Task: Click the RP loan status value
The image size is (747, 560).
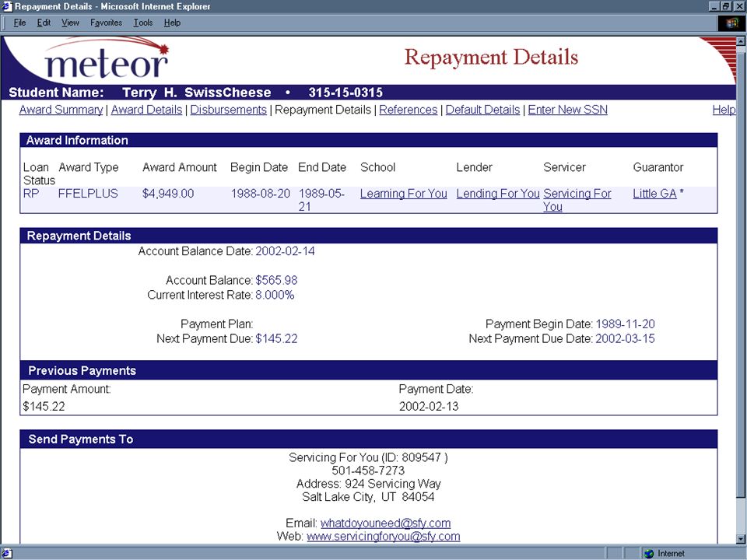Action: (31, 194)
